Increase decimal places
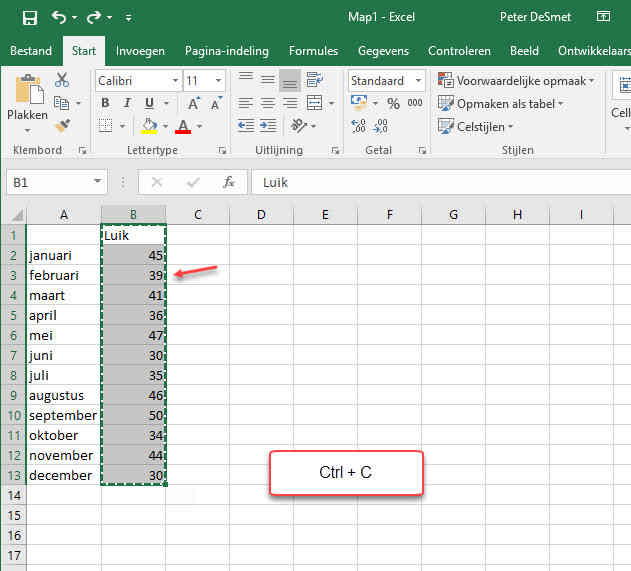The width and height of the screenshot is (631, 571). point(358,126)
